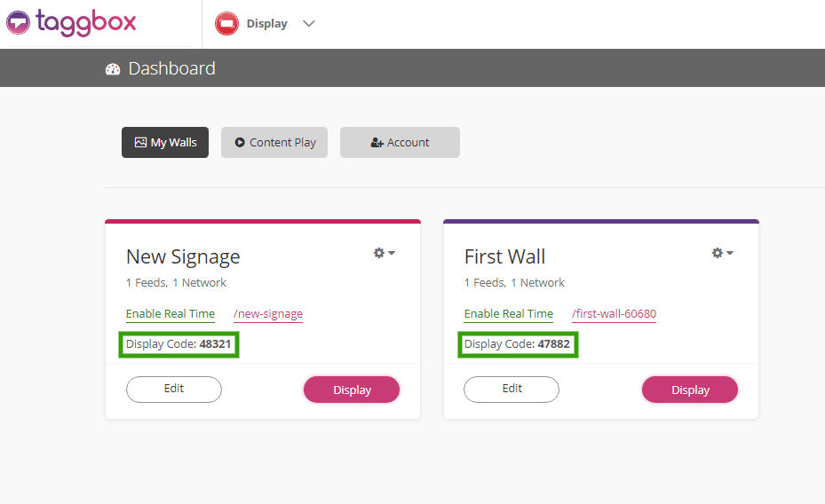The width and height of the screenshot is (825, 504).
Task: Open the Account tab
Action: click(400, 142)
